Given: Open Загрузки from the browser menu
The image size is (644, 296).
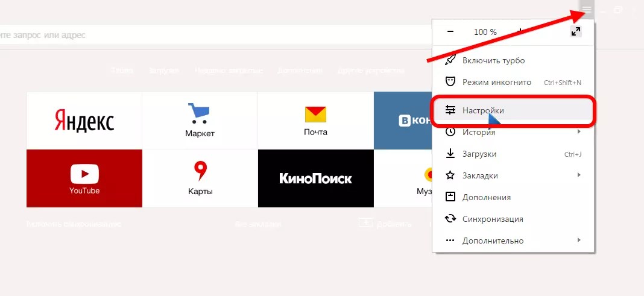Looking at the screenshot, I should [x=513, y=154].
